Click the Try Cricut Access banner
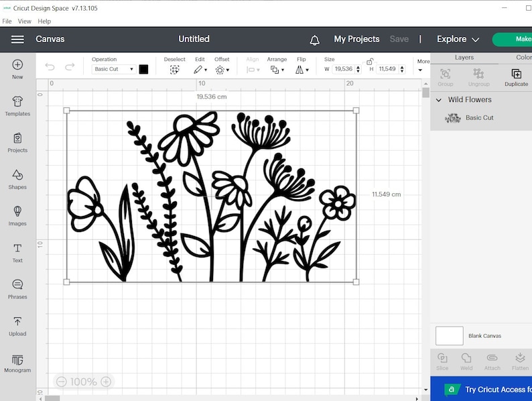Viewport: 532px width, 401px height. coord(481,389)
